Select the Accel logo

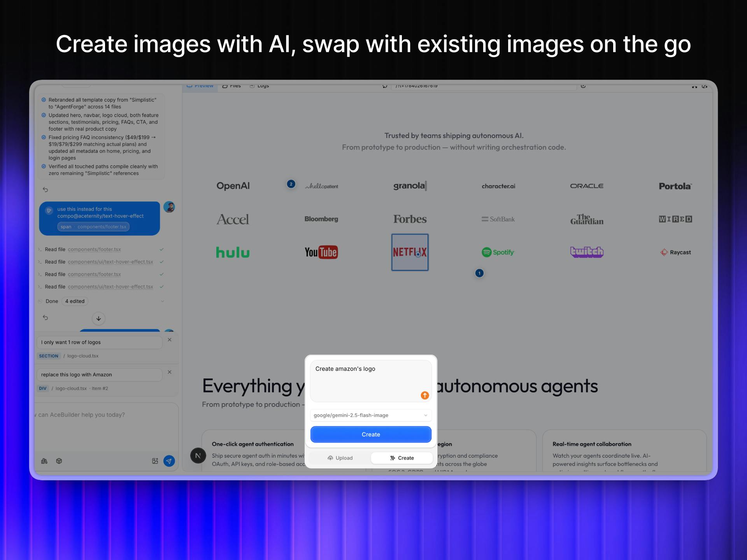(233, 219)
